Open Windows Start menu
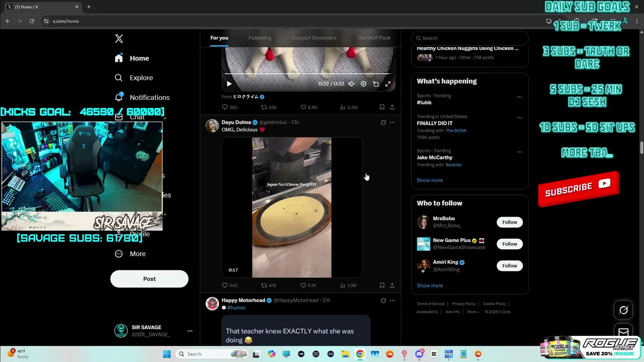The height and width of the screenshot is (362, 644). point(167,354)
